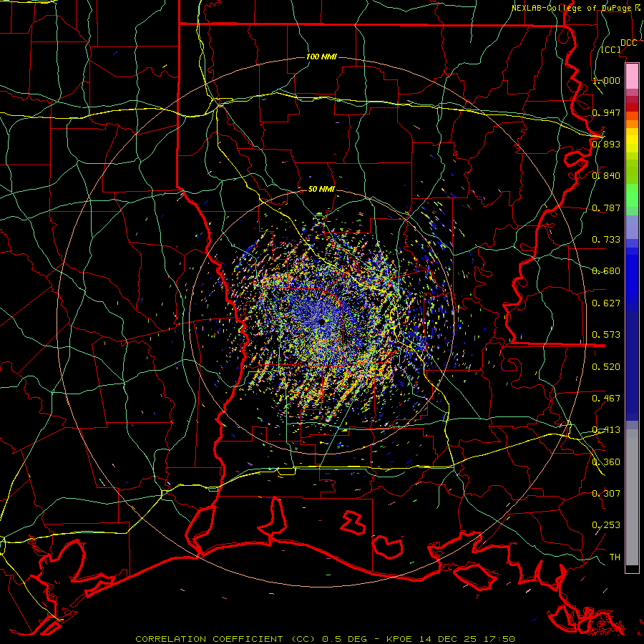Click the 0.520 scale value

coord(606,366)
